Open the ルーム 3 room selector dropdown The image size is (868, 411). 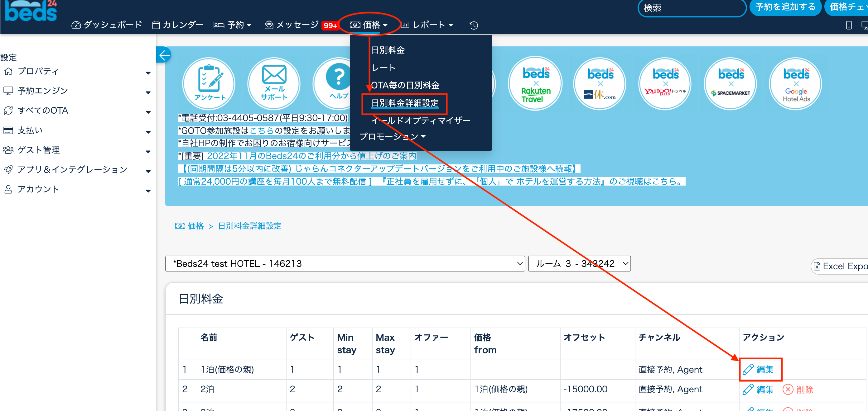pyautogui.click(x=579, y=263)
